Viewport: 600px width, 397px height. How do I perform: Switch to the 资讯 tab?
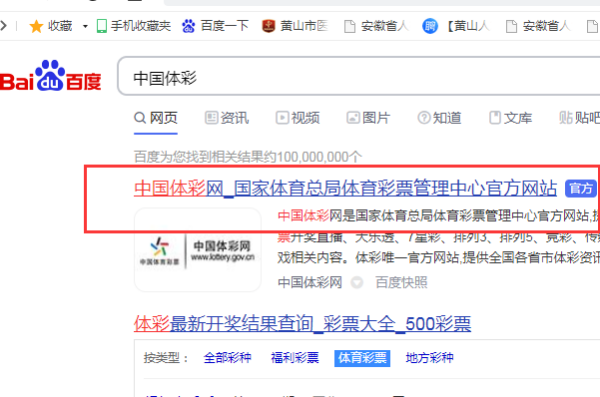(227, 118)
